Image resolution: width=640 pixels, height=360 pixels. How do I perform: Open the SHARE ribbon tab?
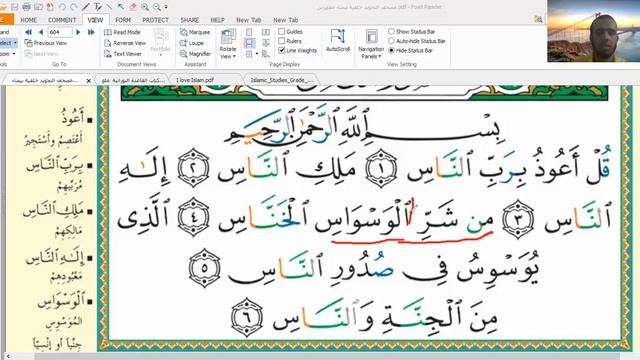coord(190,20)
